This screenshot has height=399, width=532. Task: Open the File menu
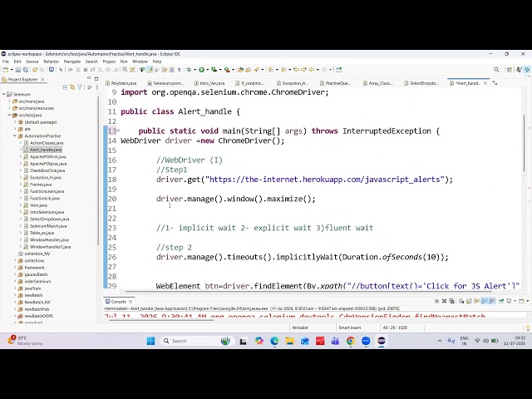tap(6, 62)
